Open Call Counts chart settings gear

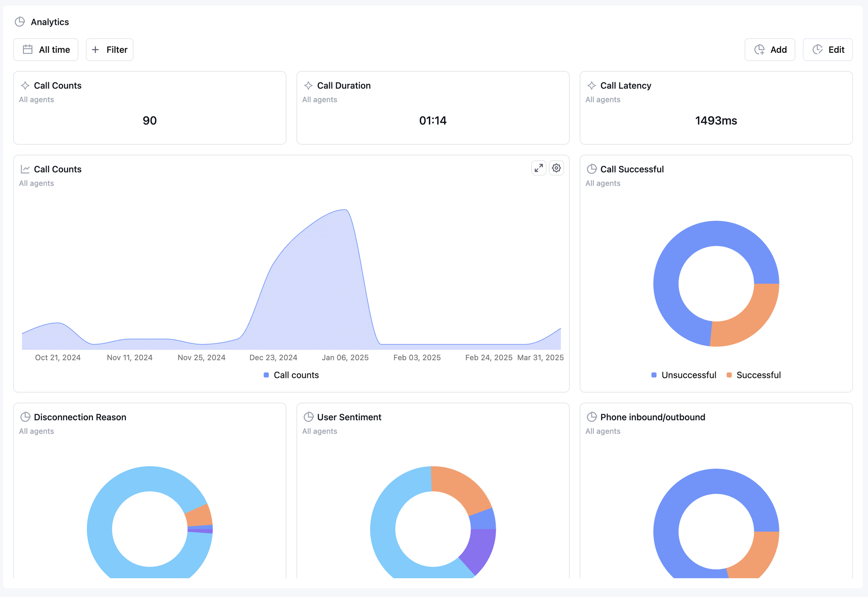[x=556, y=168]
